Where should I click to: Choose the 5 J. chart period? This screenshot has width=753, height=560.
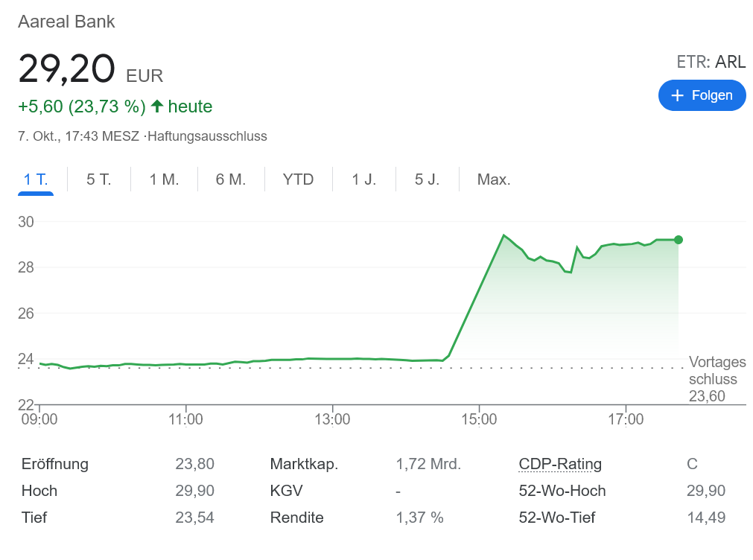(x=427, y=179)
